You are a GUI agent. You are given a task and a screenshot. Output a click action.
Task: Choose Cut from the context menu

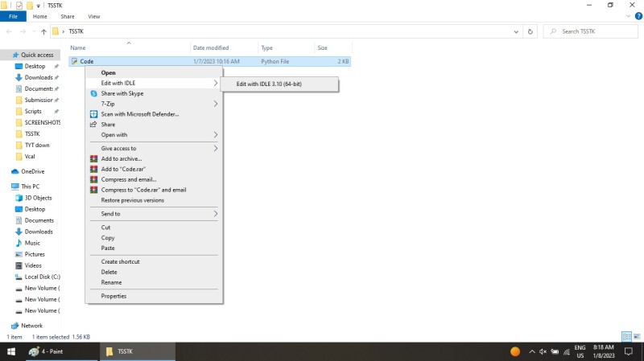click(x=154, y=228)
